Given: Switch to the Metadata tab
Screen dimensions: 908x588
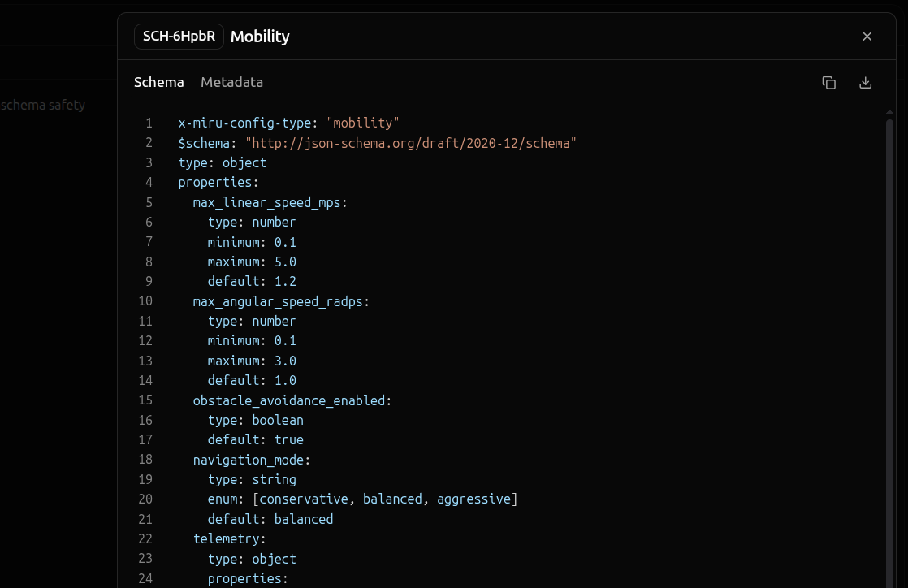Looking at the screenshot, I should (231, 82).
